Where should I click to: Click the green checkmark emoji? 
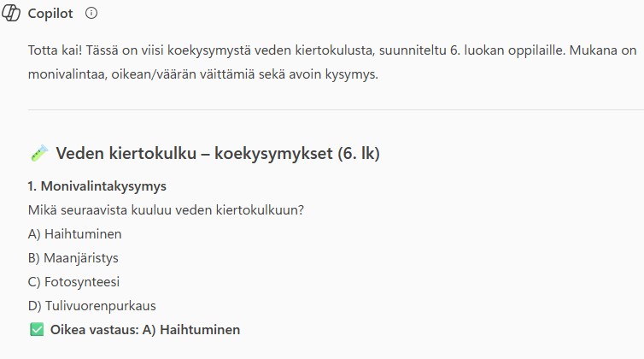pos(37,329)
